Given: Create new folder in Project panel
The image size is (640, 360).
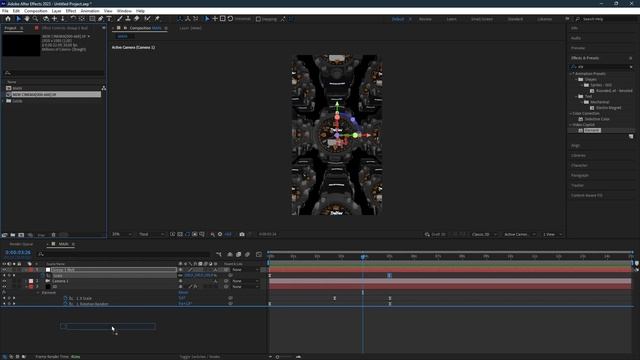Looking at the screenshot, I should coord(13,235).
